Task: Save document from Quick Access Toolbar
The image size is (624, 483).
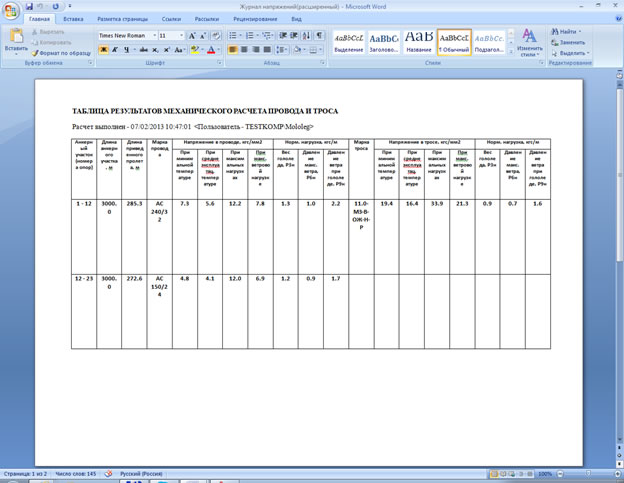Action: coord(29,6)
